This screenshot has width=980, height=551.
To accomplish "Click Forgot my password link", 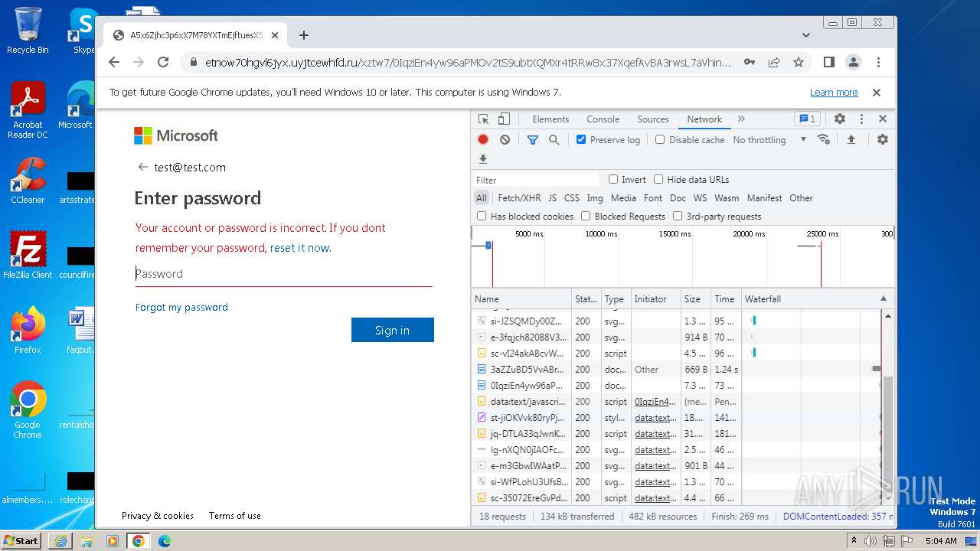I will click(x=181, y=307).
